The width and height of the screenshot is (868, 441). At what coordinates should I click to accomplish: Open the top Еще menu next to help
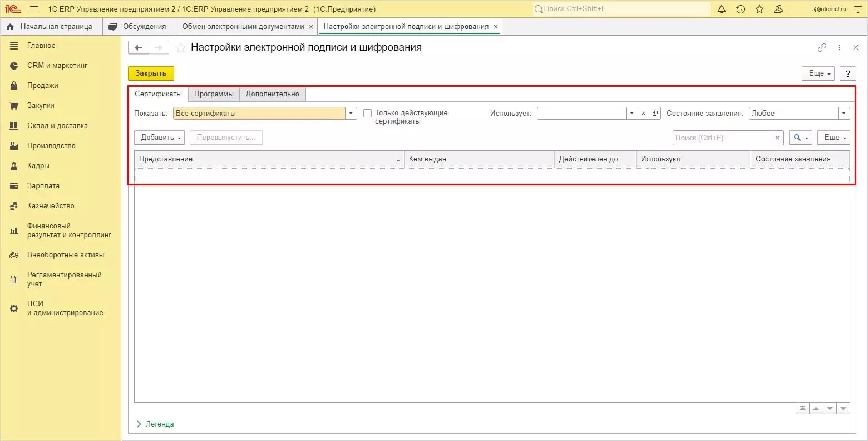tap(818, 73)
